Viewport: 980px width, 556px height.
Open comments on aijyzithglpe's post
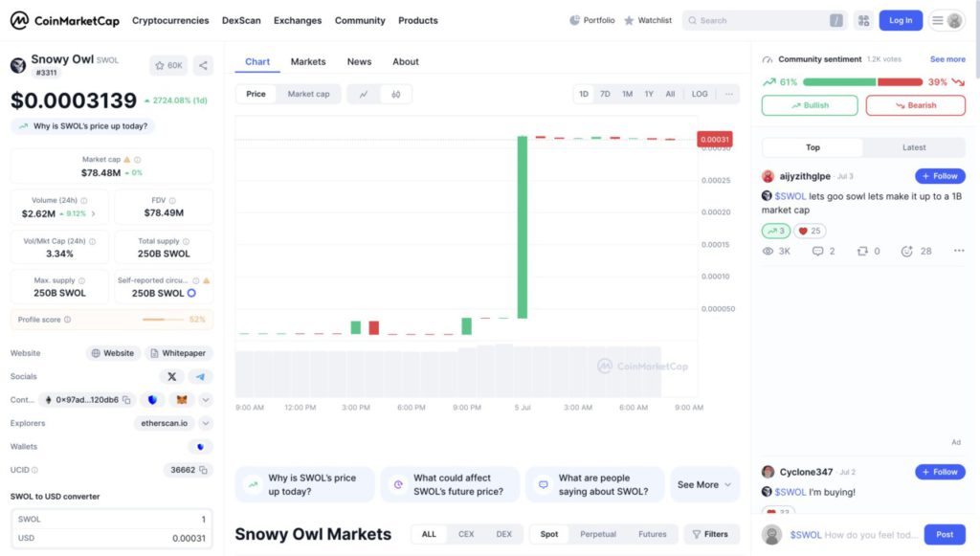click(823, 251)
